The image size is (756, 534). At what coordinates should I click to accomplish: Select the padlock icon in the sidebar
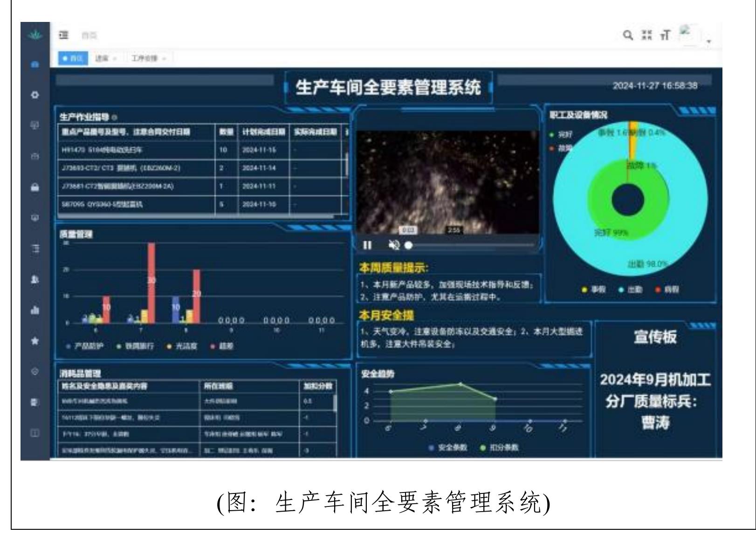34,187
